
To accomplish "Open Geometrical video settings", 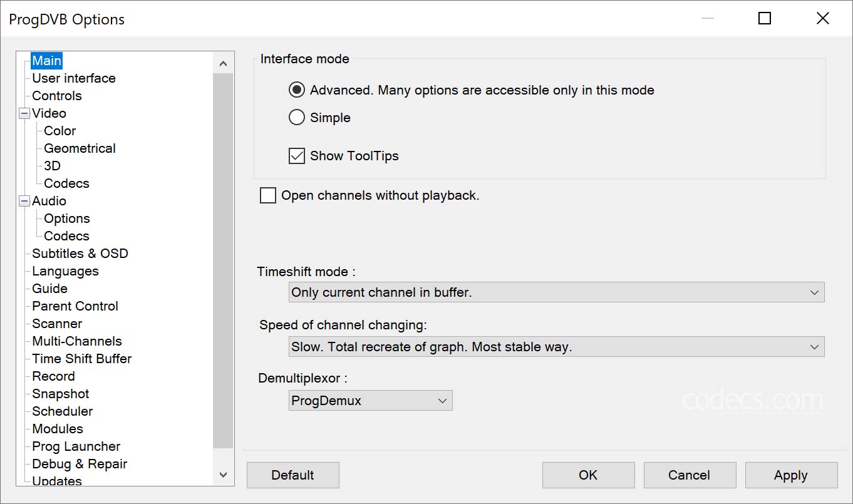I will pos(80,148).
